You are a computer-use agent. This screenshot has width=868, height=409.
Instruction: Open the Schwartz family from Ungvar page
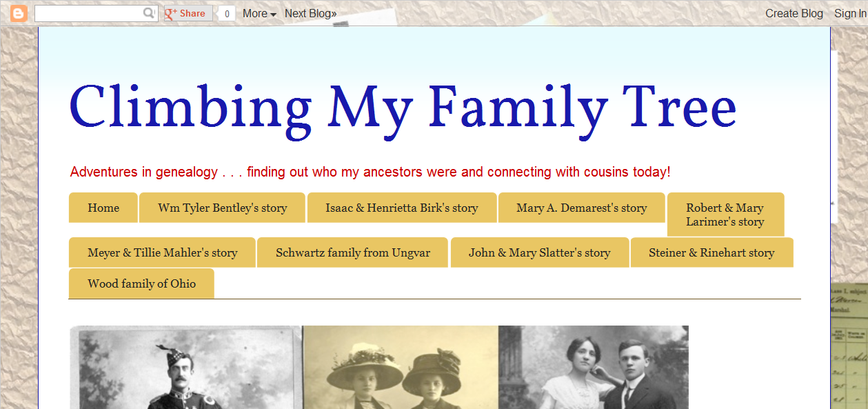[352, 252]
